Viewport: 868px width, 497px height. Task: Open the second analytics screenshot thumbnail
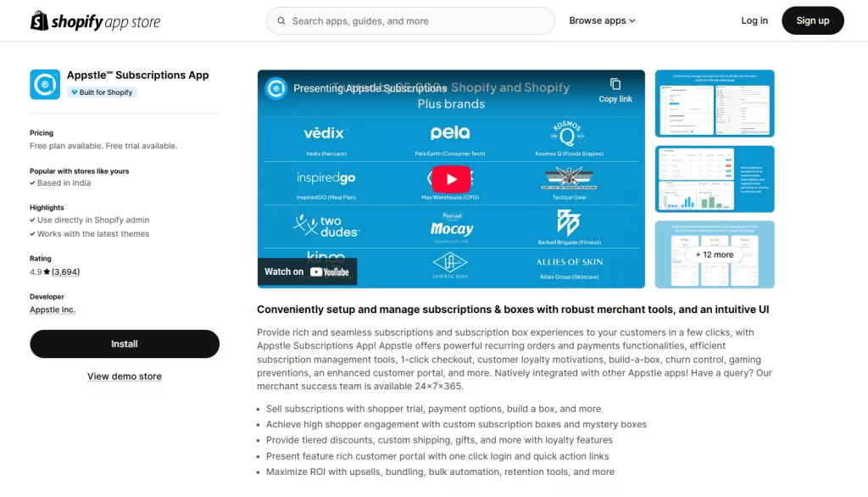[715, 179]
